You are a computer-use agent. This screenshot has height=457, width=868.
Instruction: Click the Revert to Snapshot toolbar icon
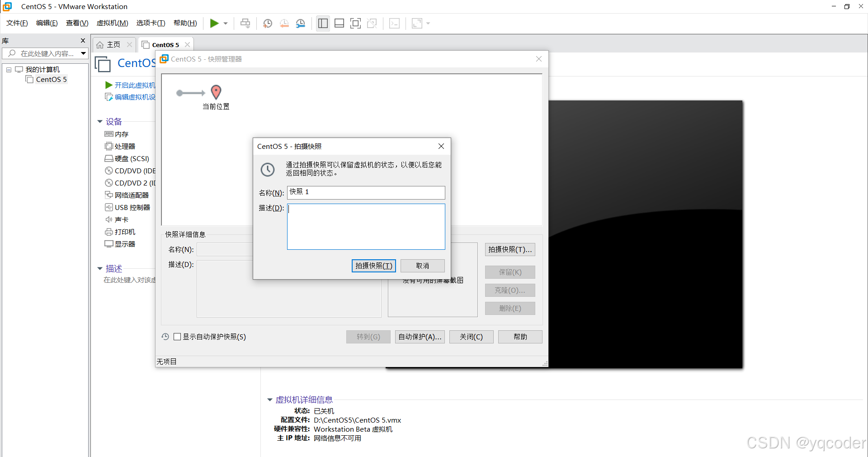284,23
